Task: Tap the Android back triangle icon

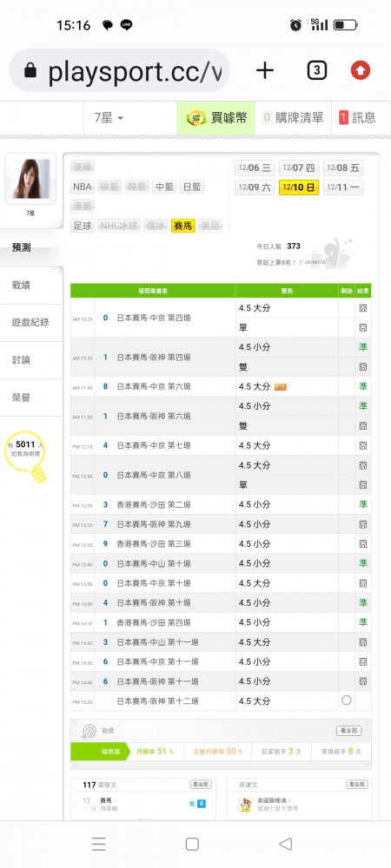Action: pos(285,844)
